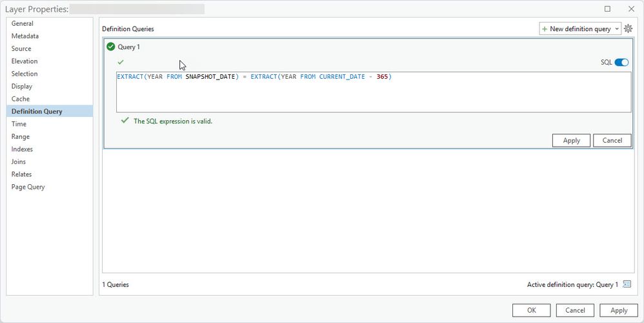Apply the Query 1 SQL expression
The height and width of the screenshot is (323, 644).
click(x=571, y=141)
